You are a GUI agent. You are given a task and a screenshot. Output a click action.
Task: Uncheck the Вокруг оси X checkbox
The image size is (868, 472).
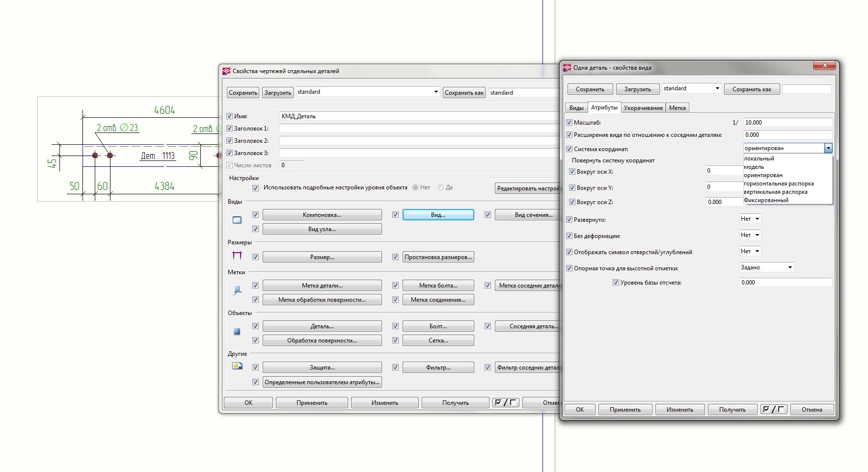(x=572, y=172)
